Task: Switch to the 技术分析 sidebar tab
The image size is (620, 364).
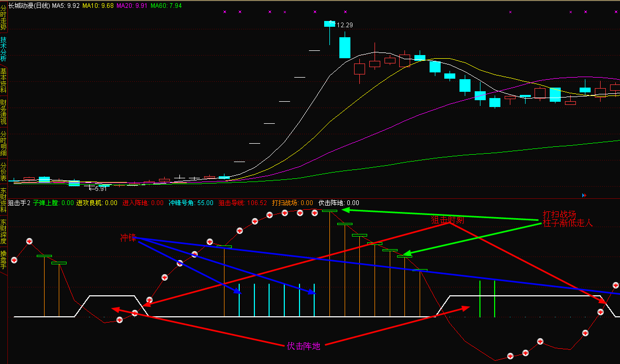Action: (4, 49)
